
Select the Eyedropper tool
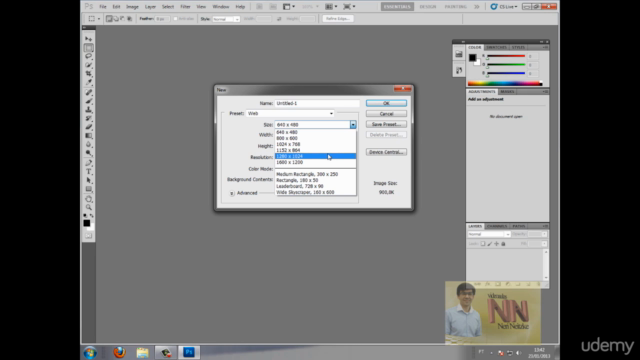(x=89, y=82)
